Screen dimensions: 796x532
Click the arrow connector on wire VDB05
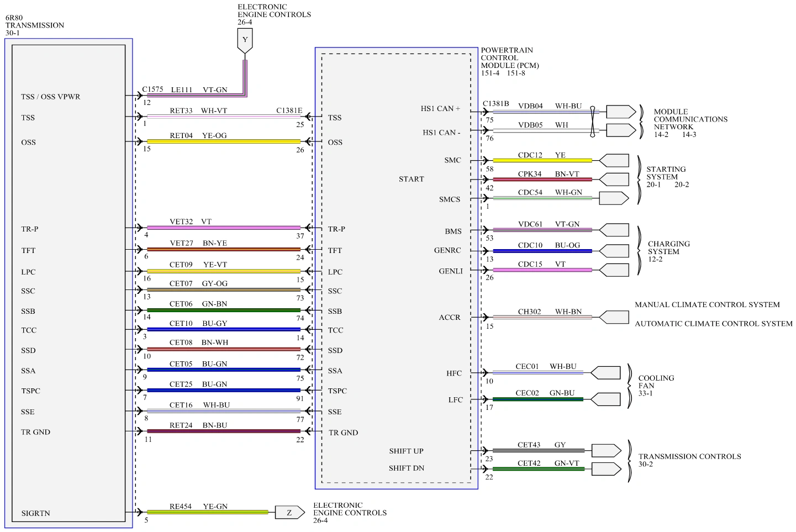(621, 130)
